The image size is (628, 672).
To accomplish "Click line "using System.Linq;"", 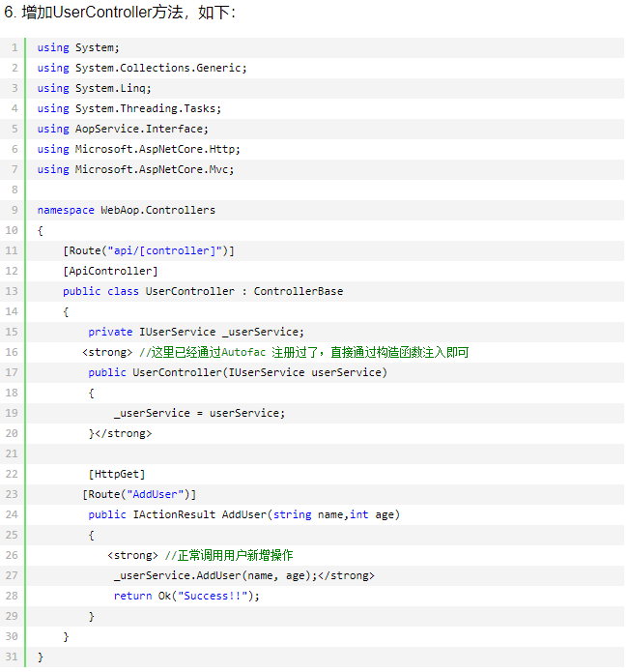I will click(x=94, y=88).
